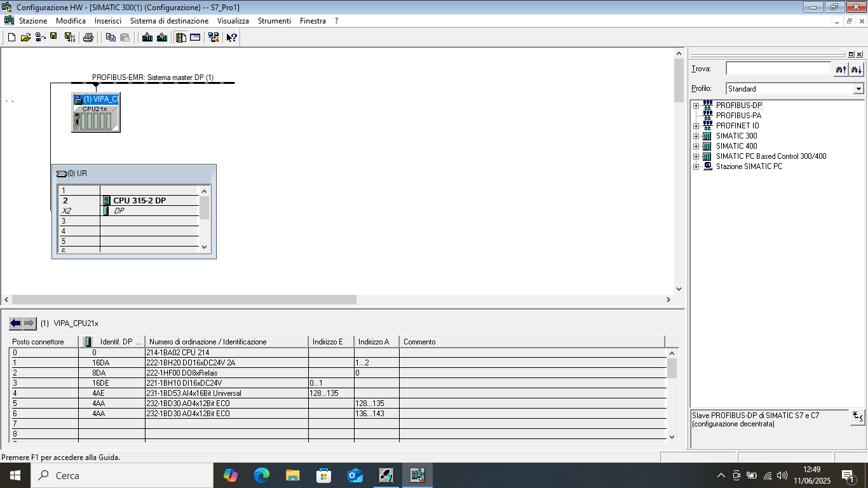
Task: Toggle the hardware catalog toolbar icon
Action: (x=181, y=37)
